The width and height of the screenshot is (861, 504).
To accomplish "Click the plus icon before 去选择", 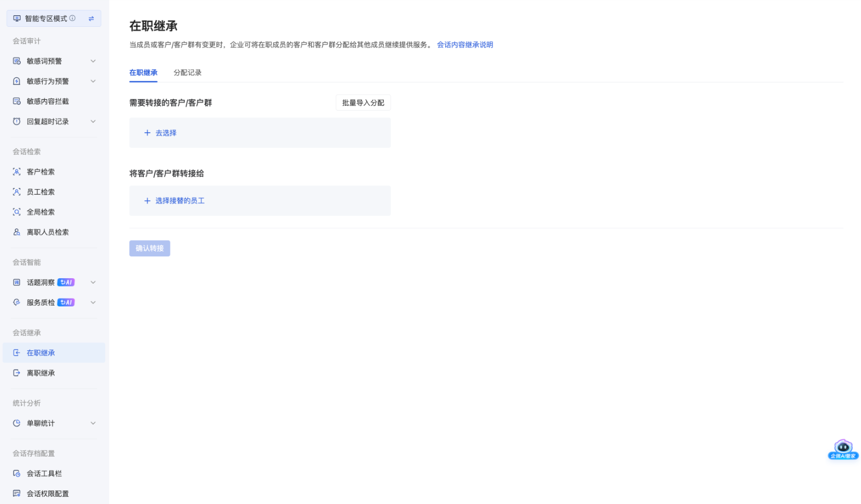I will pos(147,133).
